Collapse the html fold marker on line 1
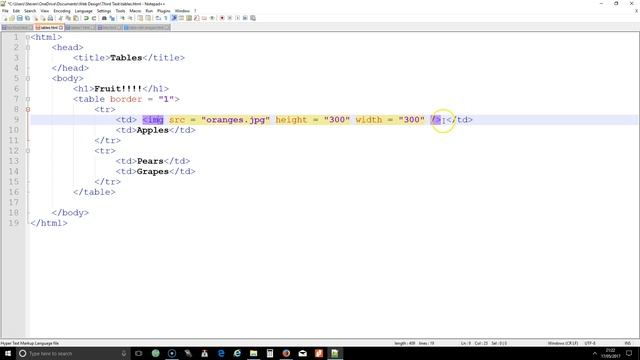The image size is (640, 360). [28, 37]
